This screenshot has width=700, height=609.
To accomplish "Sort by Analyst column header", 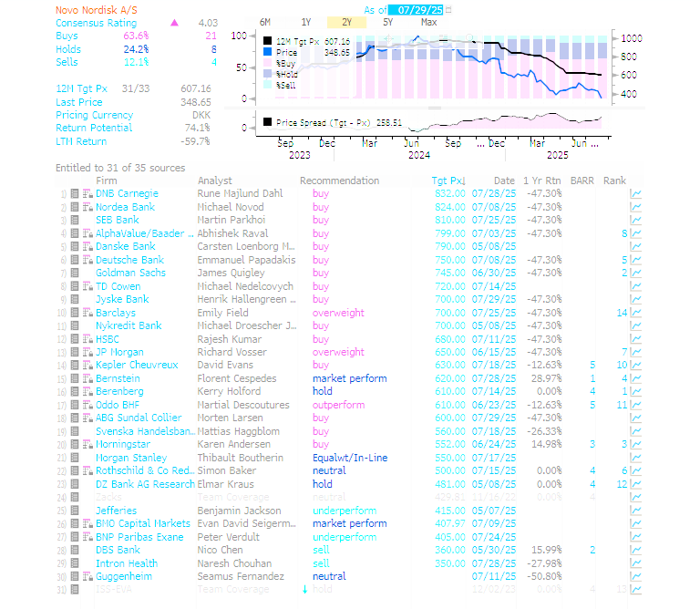I will point(215,181).
